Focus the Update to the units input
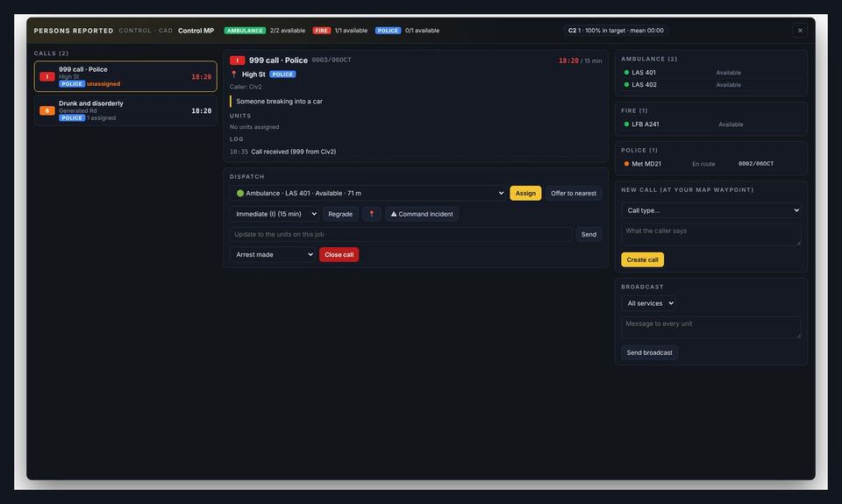The width and height of the screenshot is (842, 504). pyautogui.click(x=401, y=234)
